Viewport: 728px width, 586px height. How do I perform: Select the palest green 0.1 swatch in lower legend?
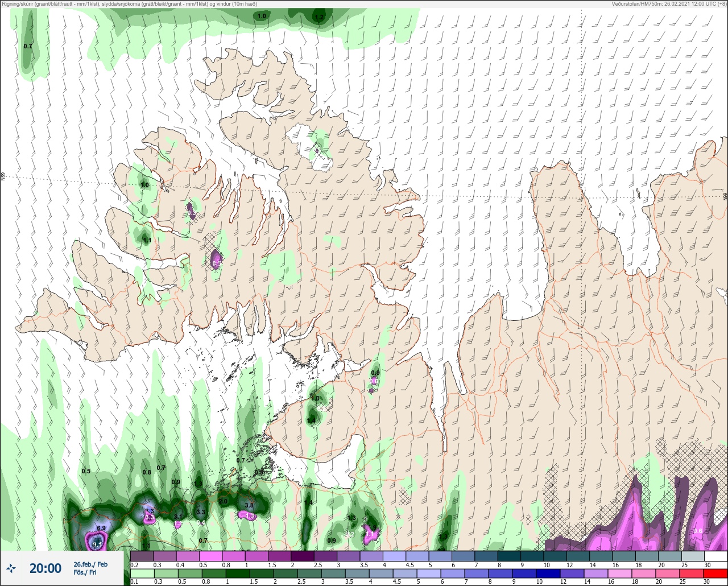coord(142,573)
